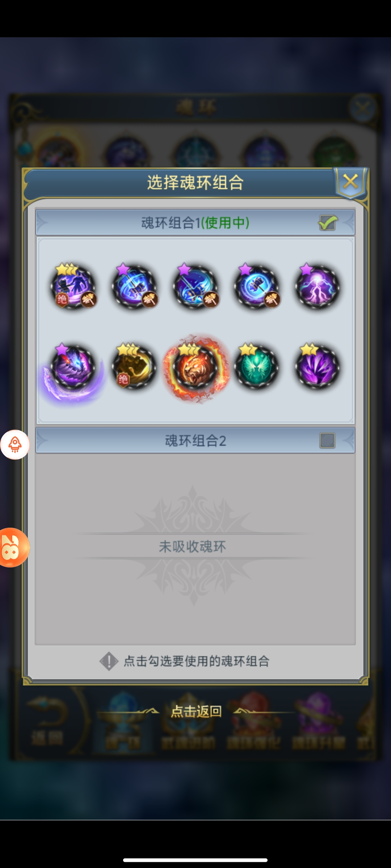Select the first dark warrior soul ring
391x868 pixels.
pyautogui.click(x=73, y=287)
